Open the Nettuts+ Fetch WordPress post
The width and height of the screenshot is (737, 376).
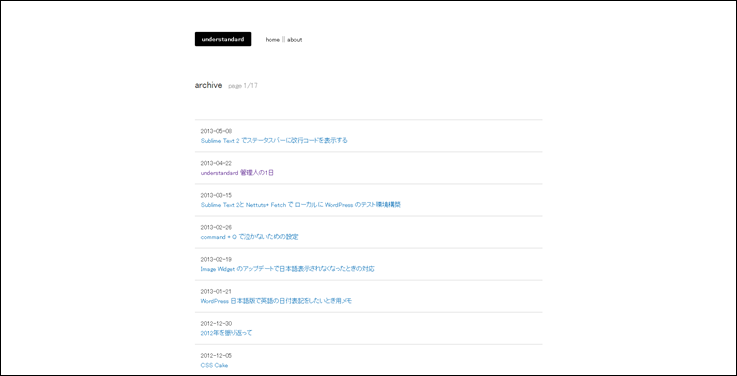[300, 205]
